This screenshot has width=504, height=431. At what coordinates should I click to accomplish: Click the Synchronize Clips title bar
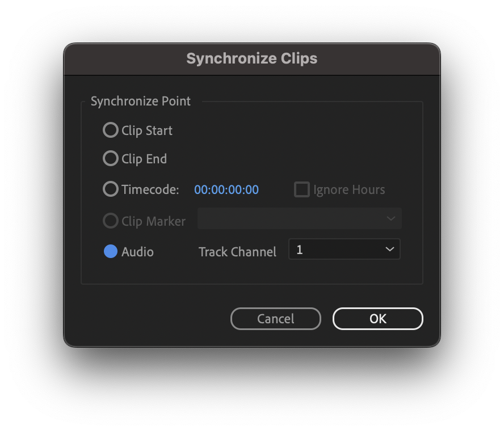click(251, 58)
